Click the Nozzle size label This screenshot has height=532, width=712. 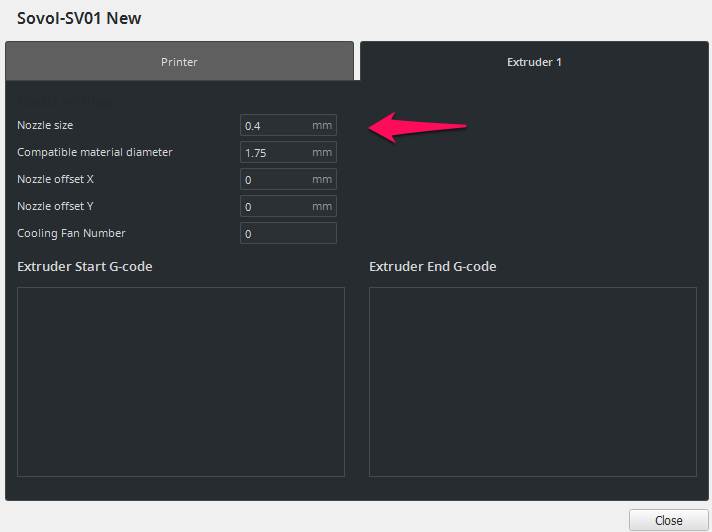(45, 125)
